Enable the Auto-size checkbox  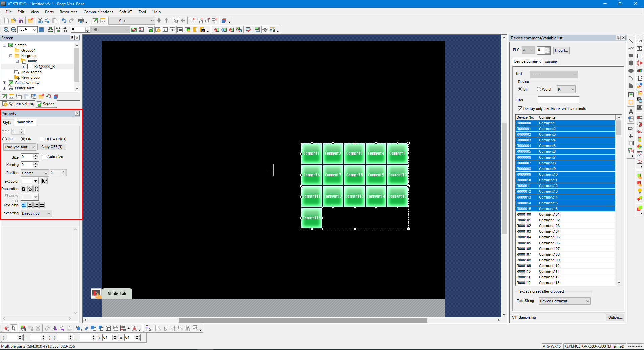(44, 157)
